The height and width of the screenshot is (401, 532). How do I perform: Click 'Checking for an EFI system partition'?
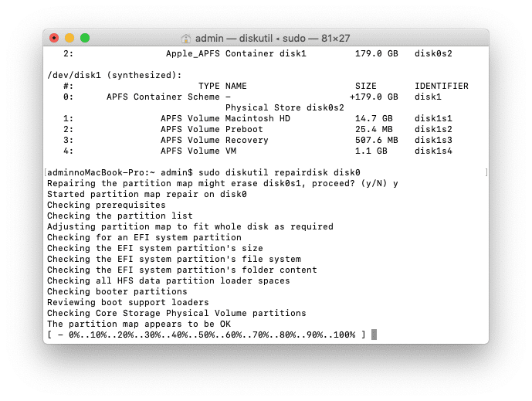[144, 238]
